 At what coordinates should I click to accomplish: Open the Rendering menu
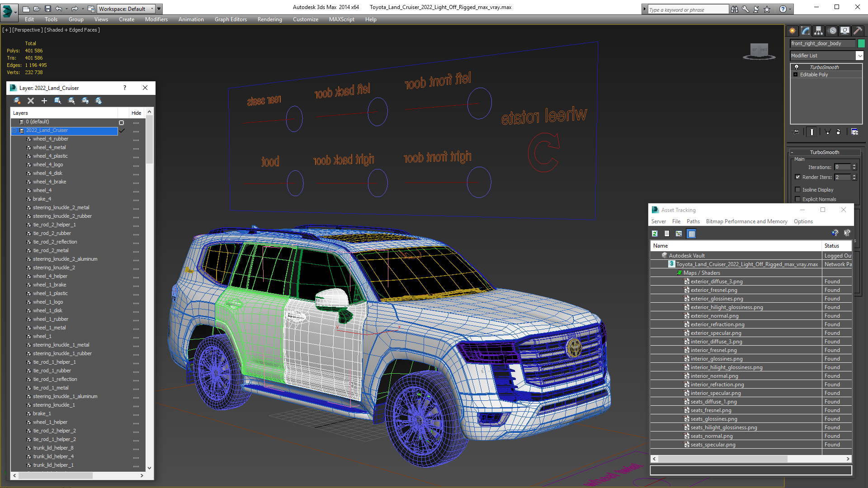pos(269,19)
